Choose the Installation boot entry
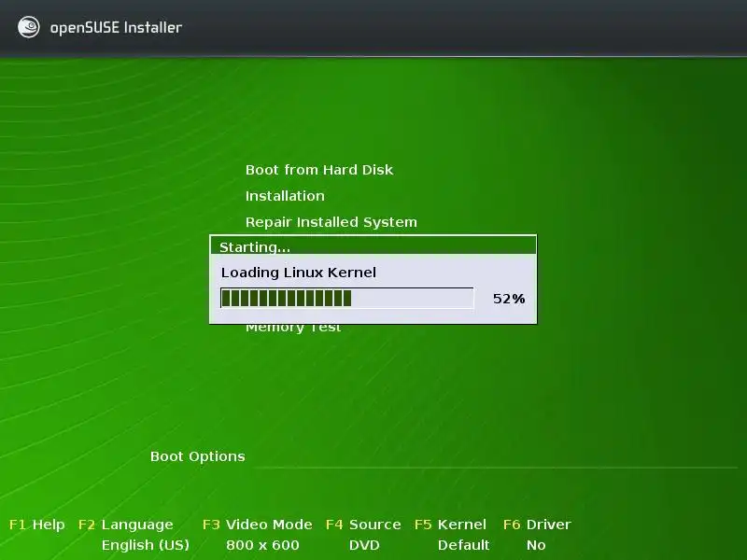The width and height of the screenshot is (747, 560). 285,196
